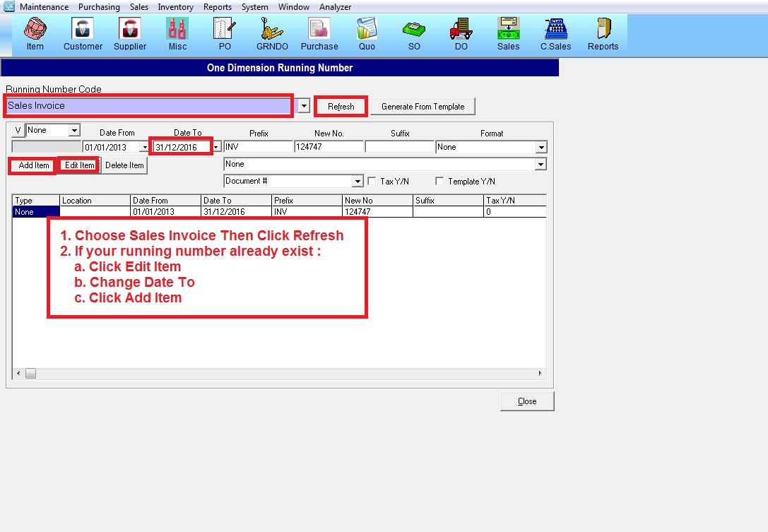Click the DO delivery truck icon
Image resolution: width=768 pixels, height=532 pixels.
click(x=461, y=34)
